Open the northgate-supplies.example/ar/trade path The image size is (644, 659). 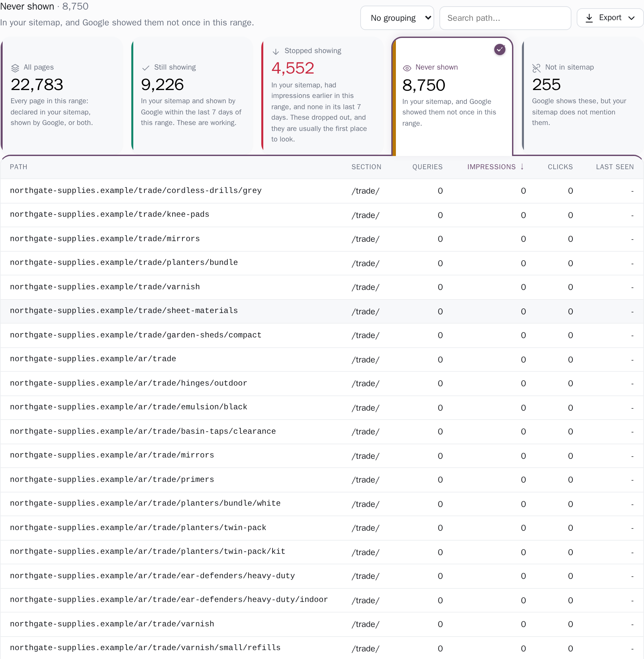pos(93,359)
